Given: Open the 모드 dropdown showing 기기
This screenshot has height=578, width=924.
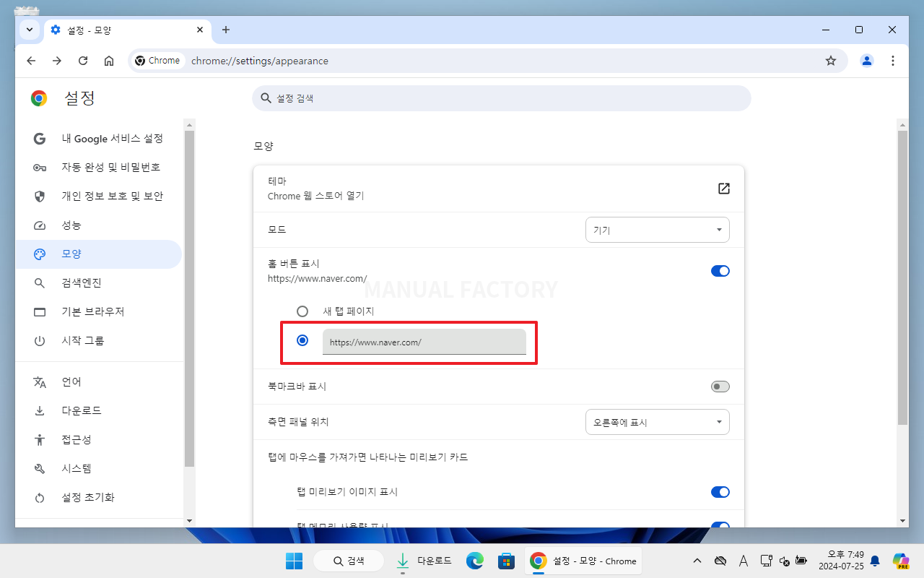Looking at the screenshot, I should 658,230.
